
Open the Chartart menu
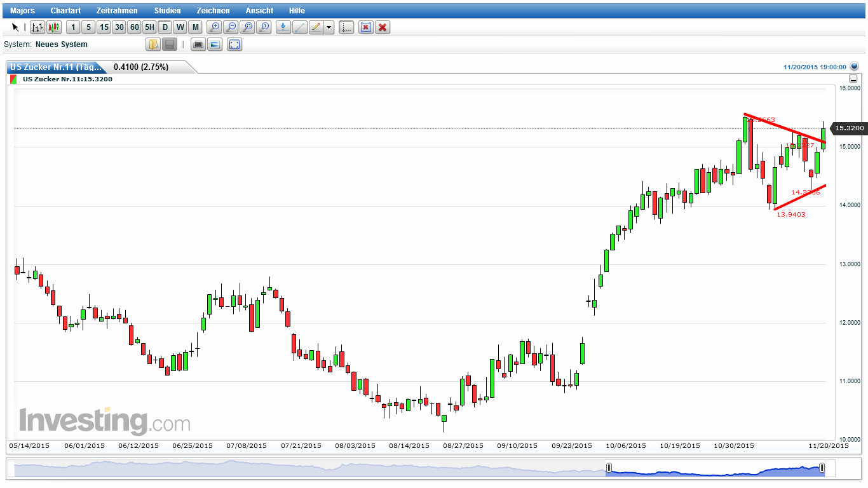click(x=66, y=11)
